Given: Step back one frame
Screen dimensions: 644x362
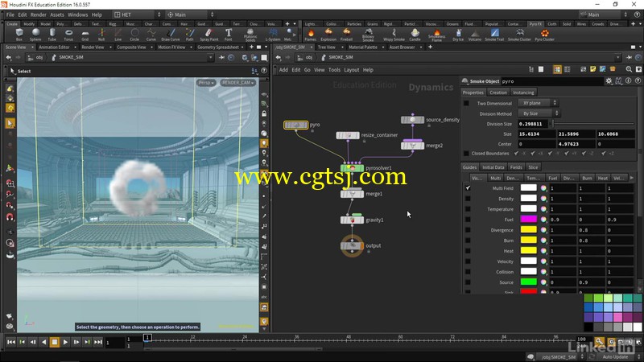Looking at the screenshot, I should pyautogui.click(x=33, y=342).
